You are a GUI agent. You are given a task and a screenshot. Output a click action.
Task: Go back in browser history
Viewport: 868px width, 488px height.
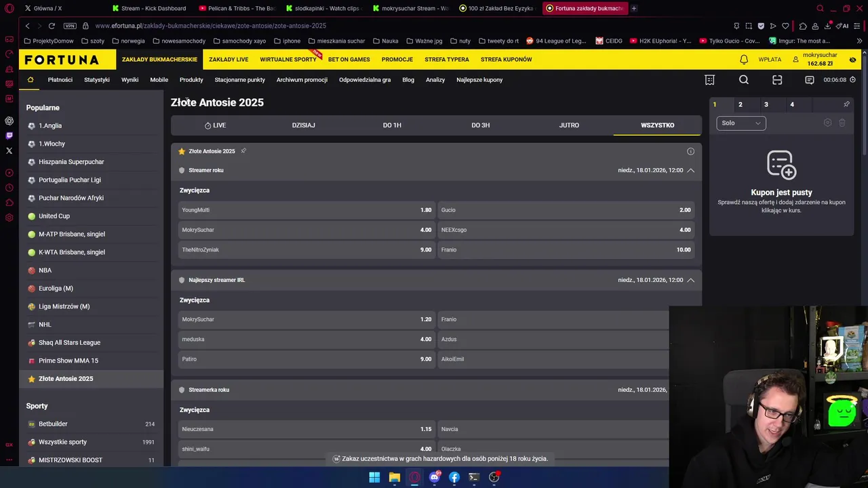(x=27, y=26)
